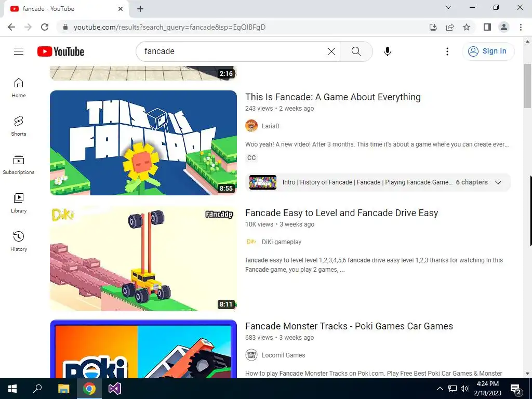
Task: Open the volume tray icon
Action: [464, 389]
